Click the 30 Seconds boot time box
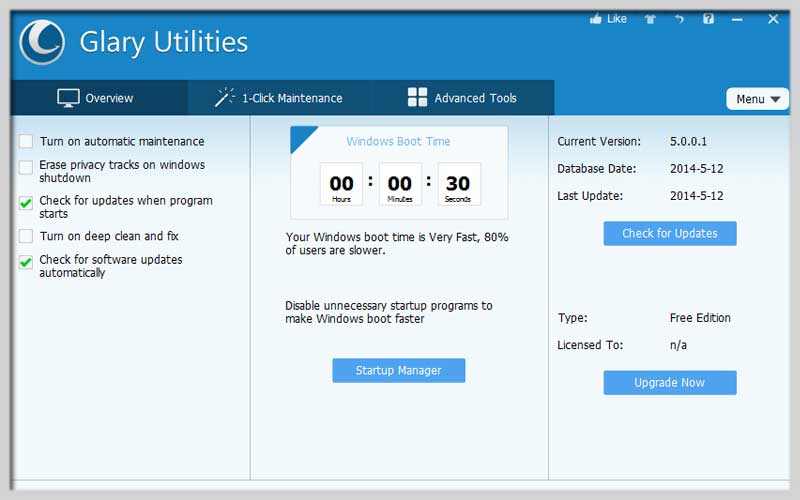 click(459, 184)
